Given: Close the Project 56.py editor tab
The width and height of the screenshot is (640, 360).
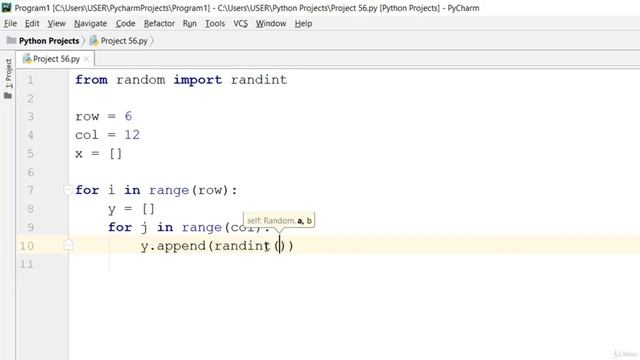Looking at the screenshot, I should coord(87,59).
